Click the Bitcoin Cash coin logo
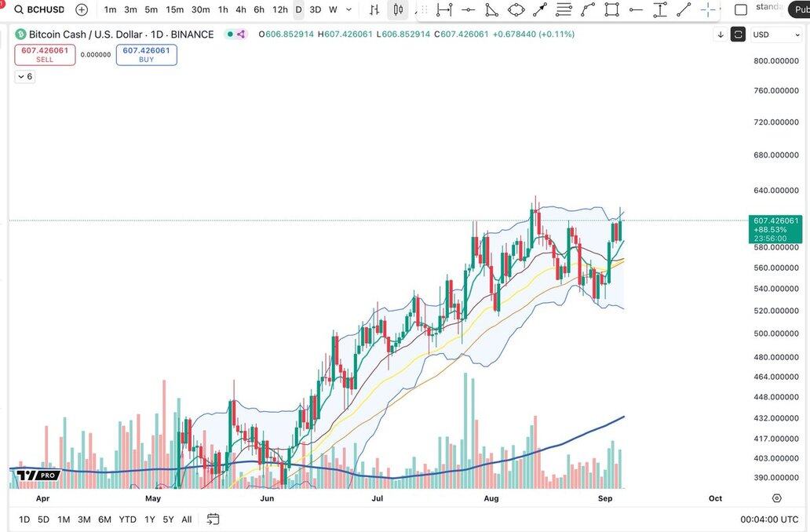This screenshot has width=810, height=532. click(20, 35)
